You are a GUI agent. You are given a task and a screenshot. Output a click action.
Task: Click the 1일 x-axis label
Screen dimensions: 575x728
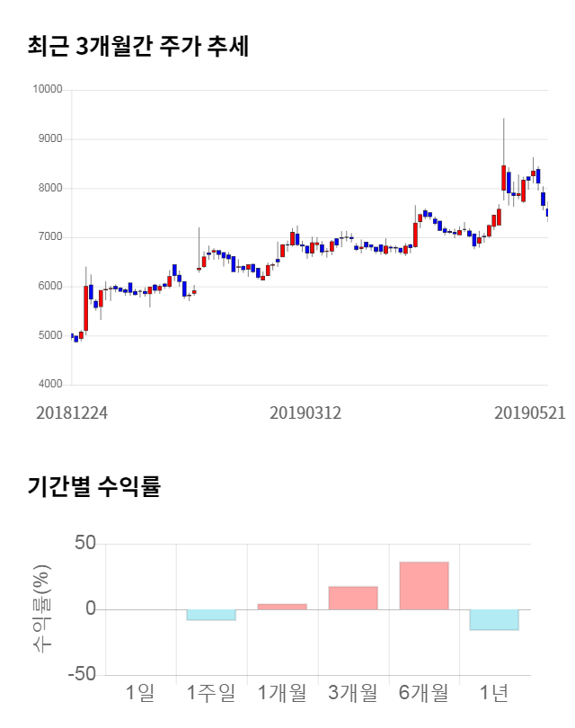click(140, 693)
